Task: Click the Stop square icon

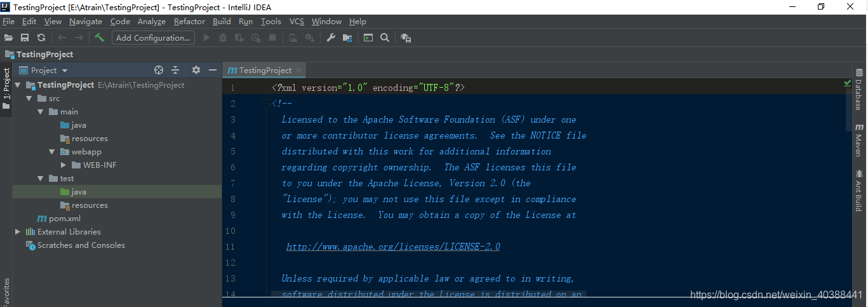Action: point(272,38)
